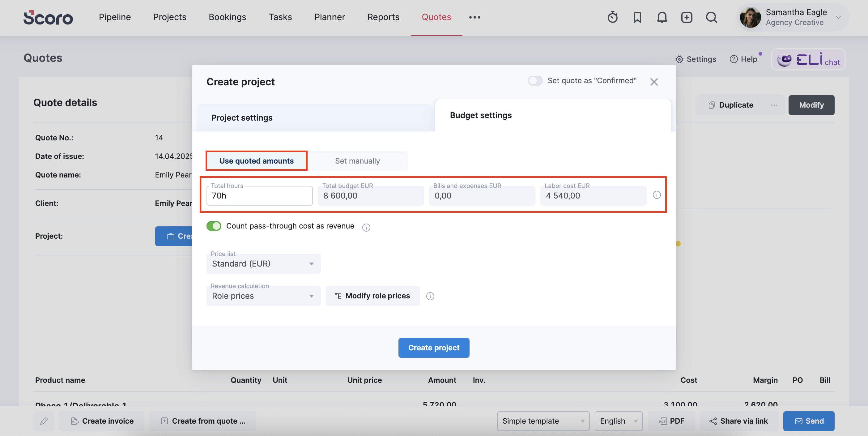Screen dimensions: 868x436
Task: Open the Price list dropdown
Action: 263,264
